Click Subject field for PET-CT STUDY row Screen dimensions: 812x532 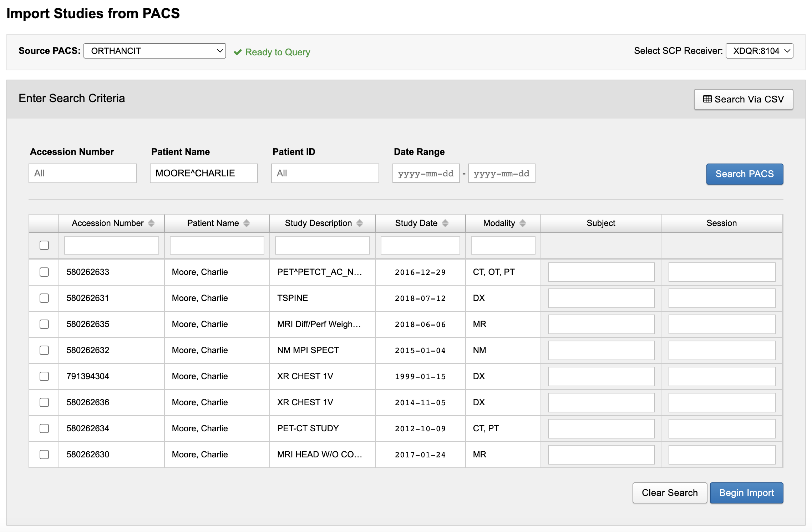(x=601, y=428)
